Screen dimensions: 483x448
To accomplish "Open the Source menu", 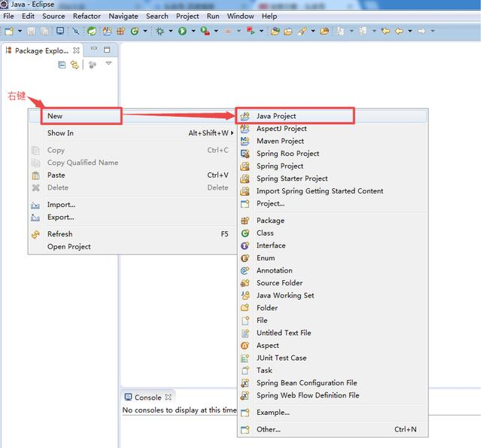I will tap(53, 16).
